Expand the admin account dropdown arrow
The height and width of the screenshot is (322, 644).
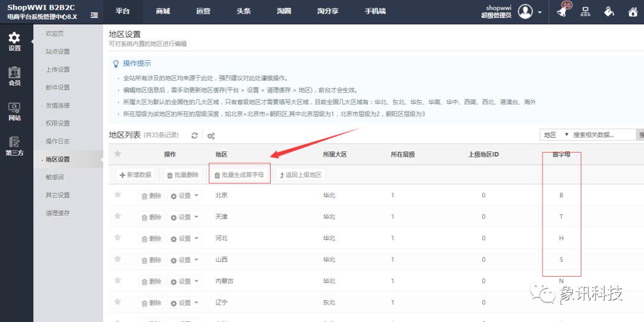pos(540,12)
